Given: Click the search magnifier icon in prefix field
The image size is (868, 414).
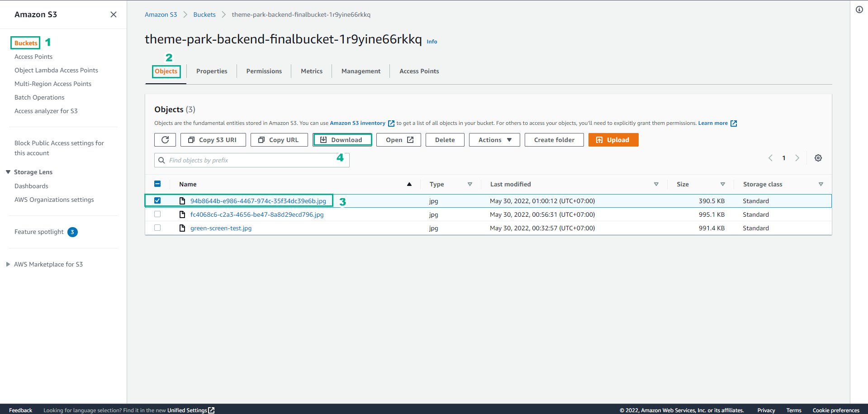Looking at the screenshot, I should (161, 160).
